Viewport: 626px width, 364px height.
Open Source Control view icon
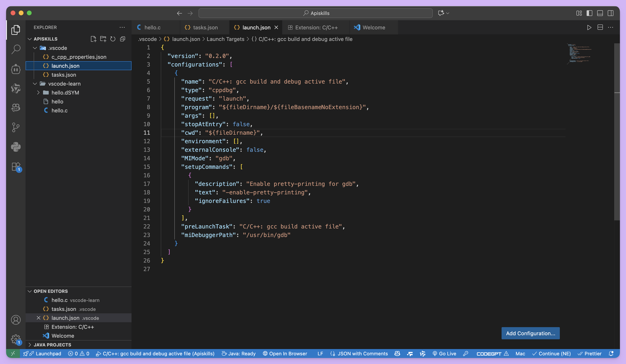[x=16, y=127]
